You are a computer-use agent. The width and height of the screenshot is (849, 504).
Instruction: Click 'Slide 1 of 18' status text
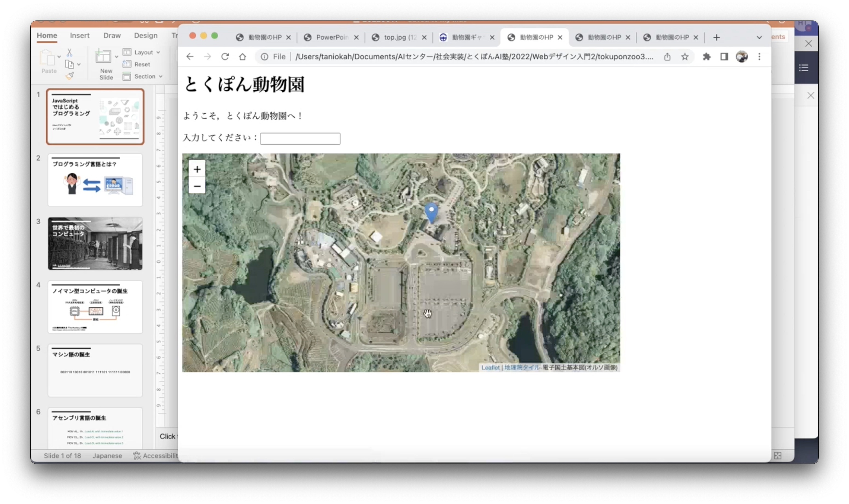(62, 456)
